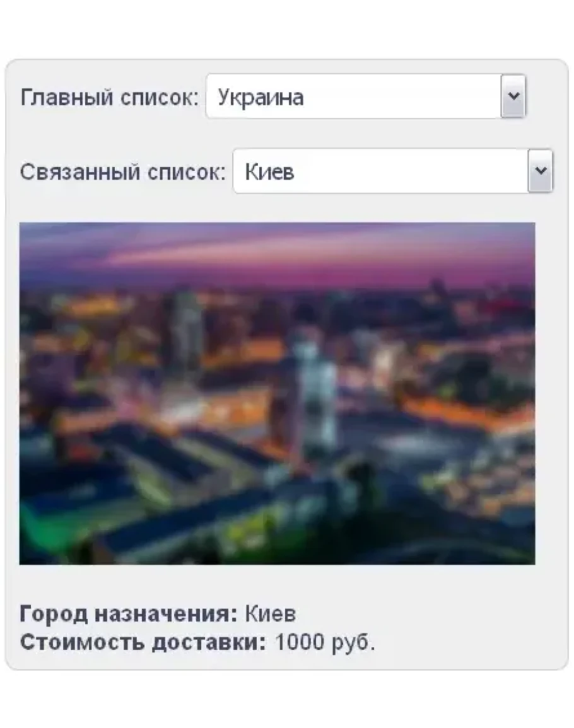Click the skyscraper left of central tower

pyautogui.click(x=186, y=325)
